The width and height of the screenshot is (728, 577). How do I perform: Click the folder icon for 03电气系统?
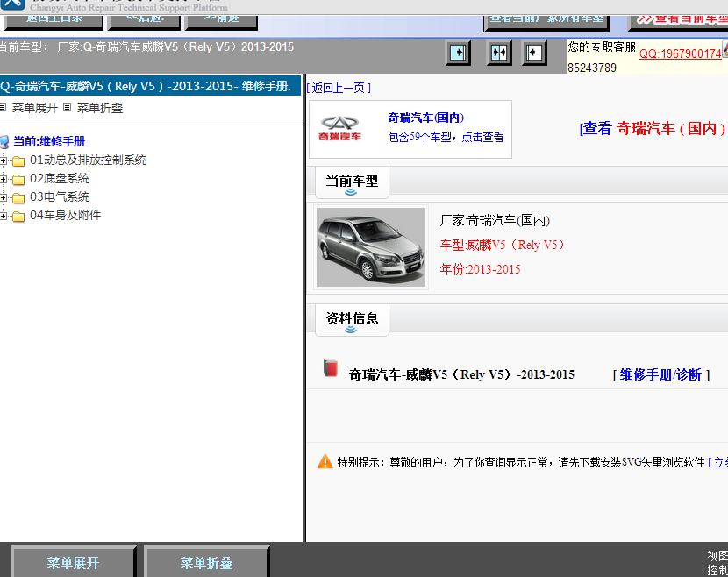tap(18, 198)
